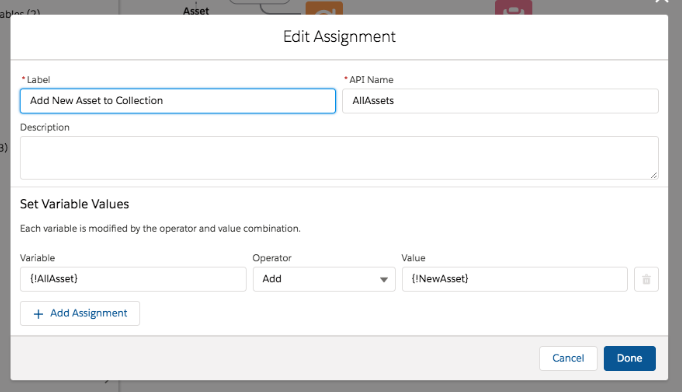This screenshot has height=392, width=682.
Task: Cancel the Edit Assignment dialog
Action: [568, 358]
